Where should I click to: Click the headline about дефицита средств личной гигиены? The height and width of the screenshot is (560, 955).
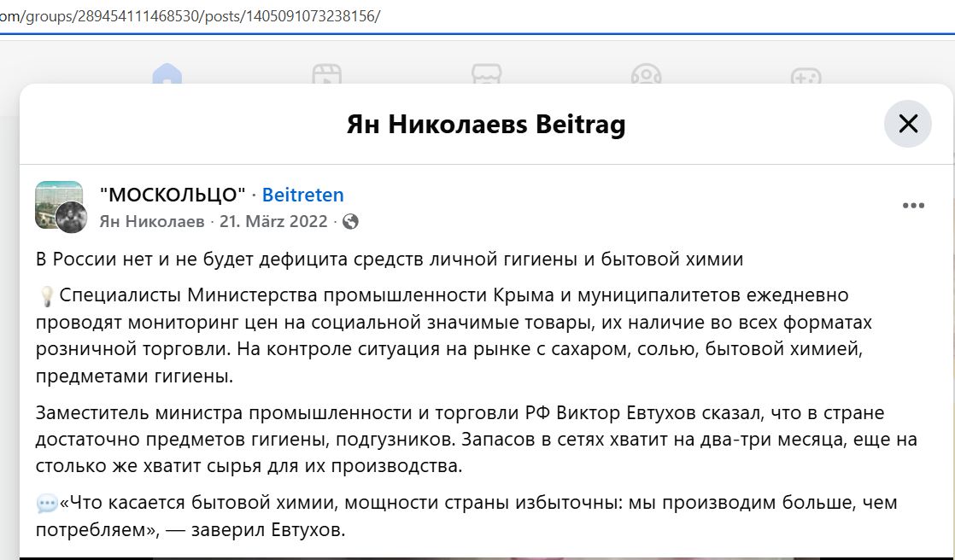point(390,260)
